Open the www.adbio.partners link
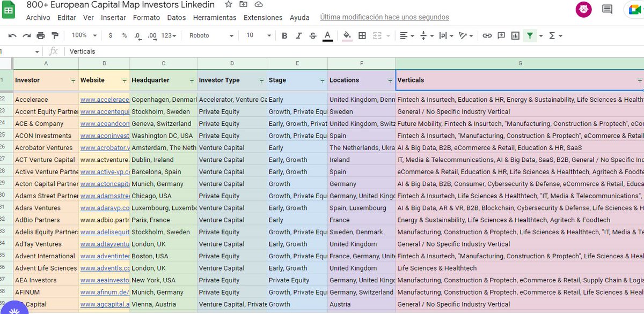Screen dimensions: 644x314 pos(105,220)
